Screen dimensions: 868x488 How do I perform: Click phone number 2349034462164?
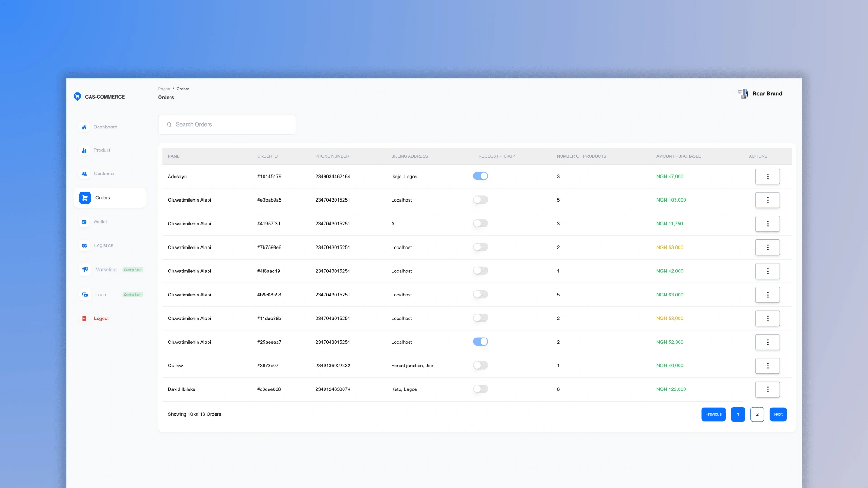(333, 177)
